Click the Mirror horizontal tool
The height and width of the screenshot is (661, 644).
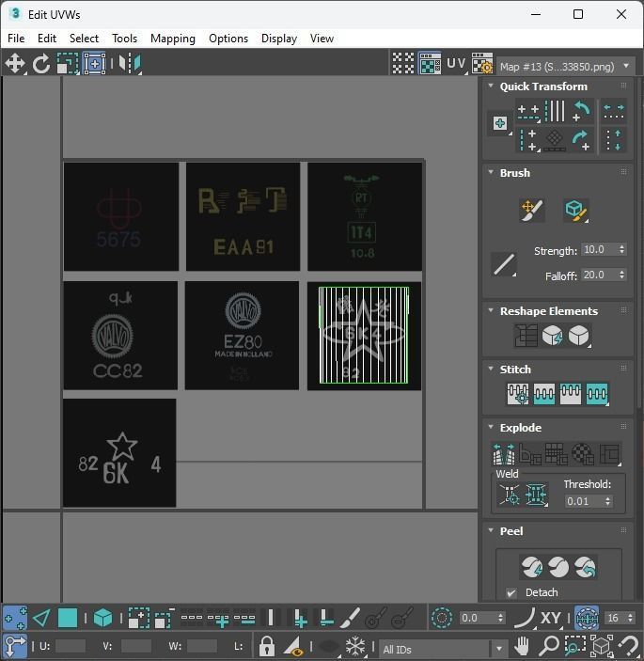click(x=130, y=64)
